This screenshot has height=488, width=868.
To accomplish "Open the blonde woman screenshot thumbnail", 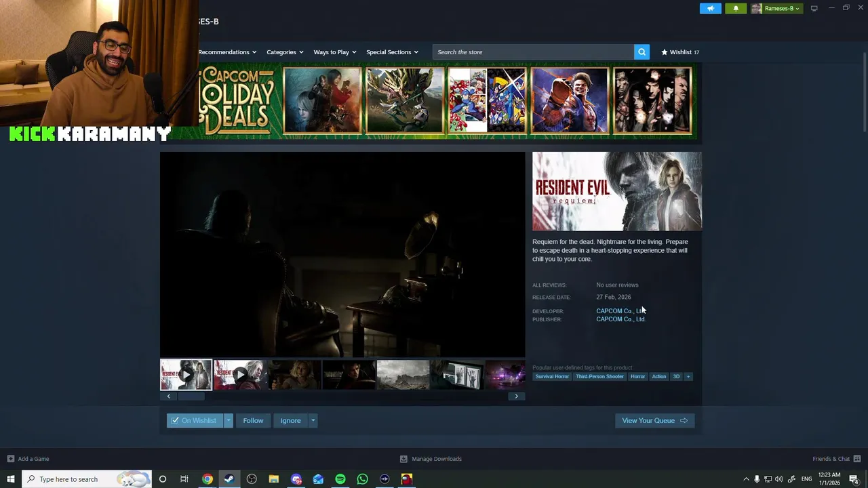I will (x=294, y=375).
